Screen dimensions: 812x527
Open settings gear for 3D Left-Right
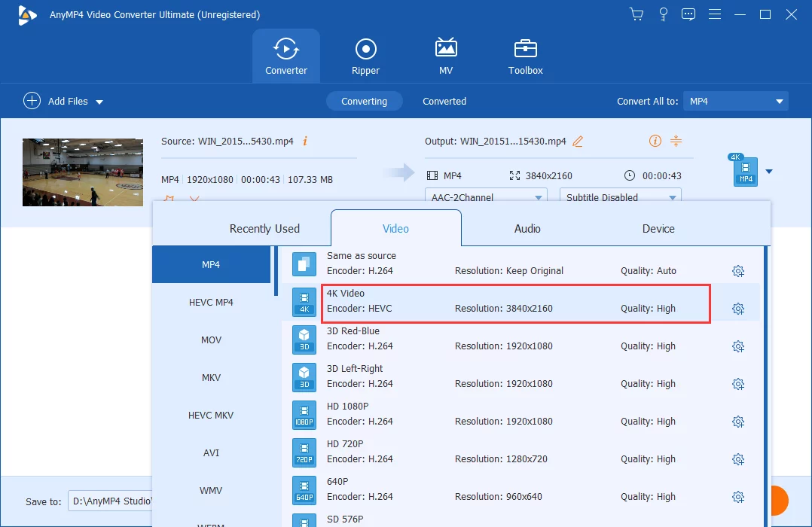[x=738, y=384]
